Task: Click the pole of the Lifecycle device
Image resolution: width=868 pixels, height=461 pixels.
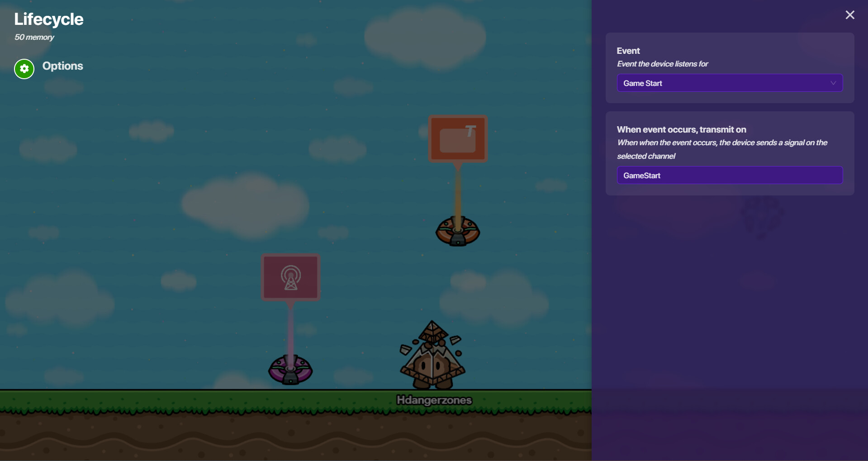Action: pos(290,328)
